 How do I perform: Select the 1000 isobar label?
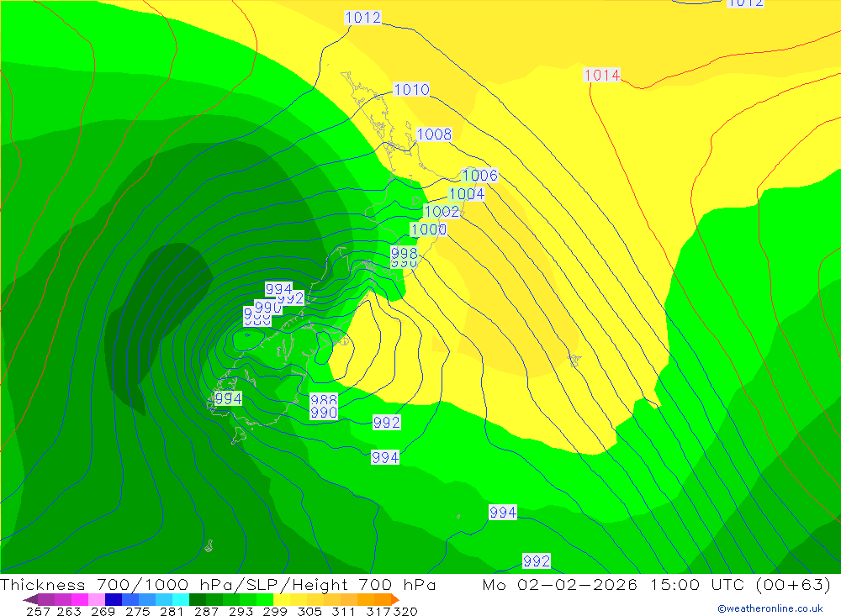429,229
